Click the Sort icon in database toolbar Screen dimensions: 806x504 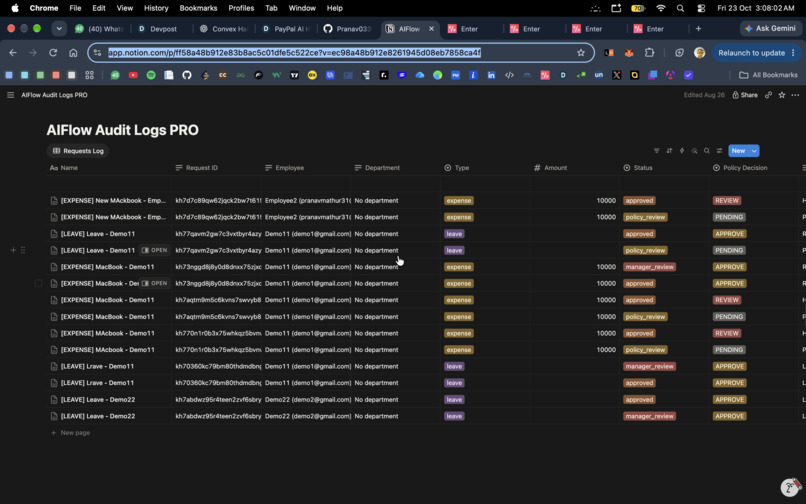pyautogui.click(x=669, y=151)
